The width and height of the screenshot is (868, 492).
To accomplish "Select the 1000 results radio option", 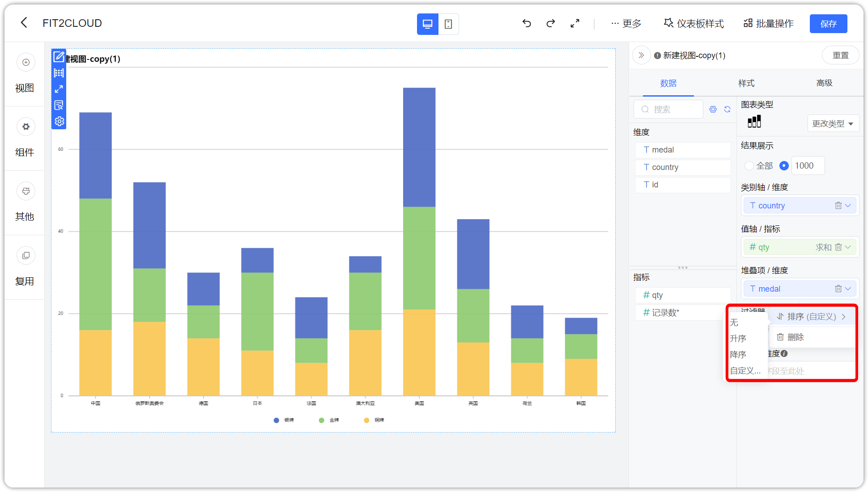I will coord(783,165).
